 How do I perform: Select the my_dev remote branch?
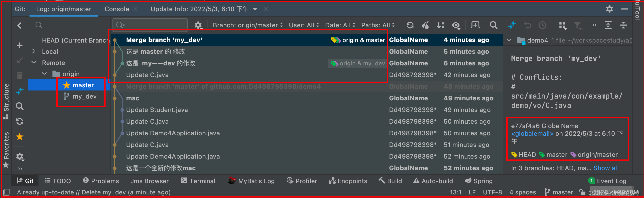pyautogui.click(x=85, y=96)
